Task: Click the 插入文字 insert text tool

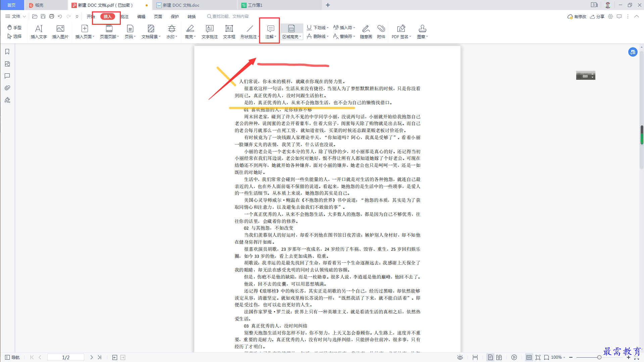Action: (x=39, y=32)
